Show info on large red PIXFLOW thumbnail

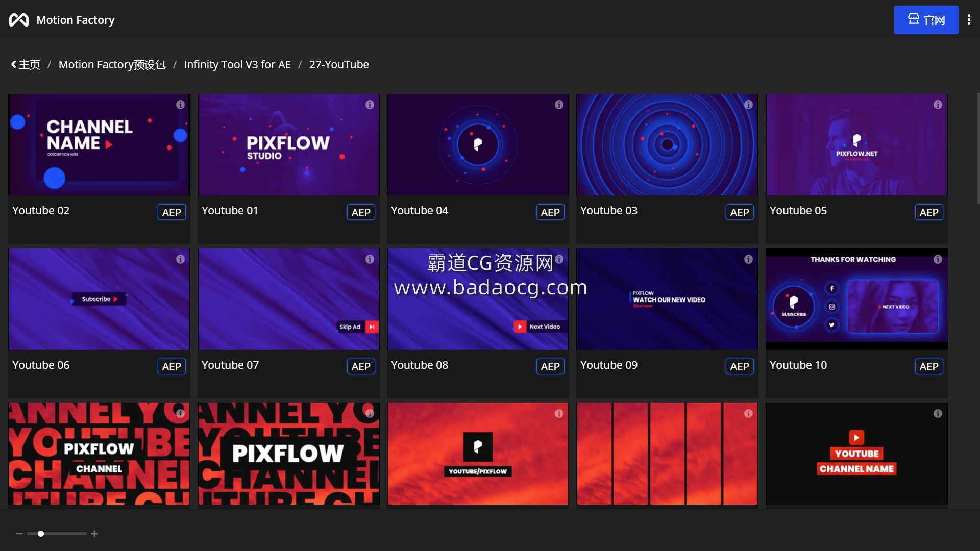pos(370,413)
